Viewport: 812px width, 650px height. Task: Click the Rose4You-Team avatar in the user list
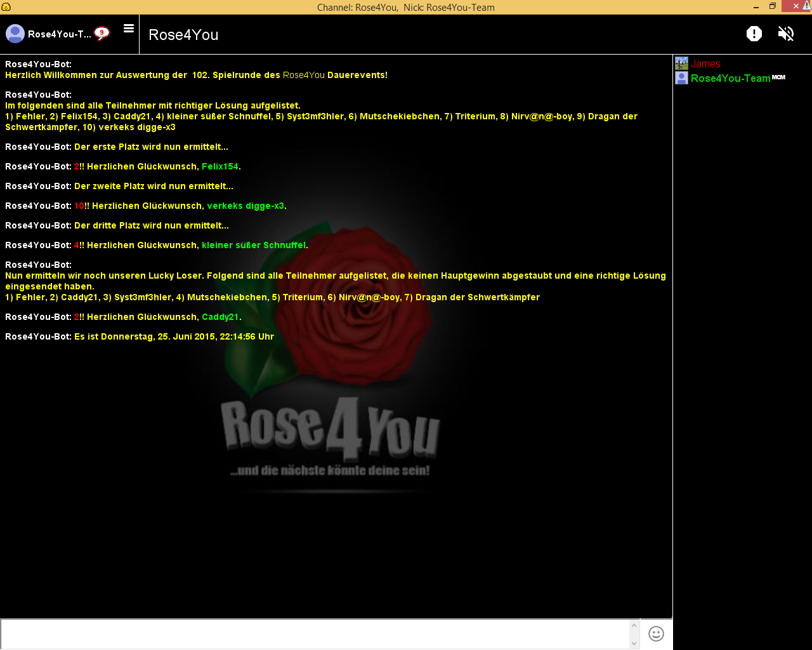coord(681,78)
